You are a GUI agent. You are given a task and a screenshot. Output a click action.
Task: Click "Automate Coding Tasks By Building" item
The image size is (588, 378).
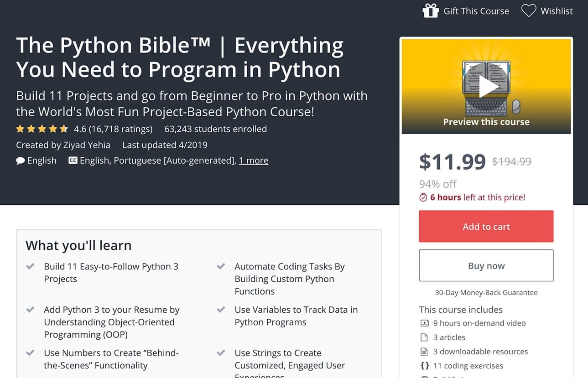(x=290, y=279)
